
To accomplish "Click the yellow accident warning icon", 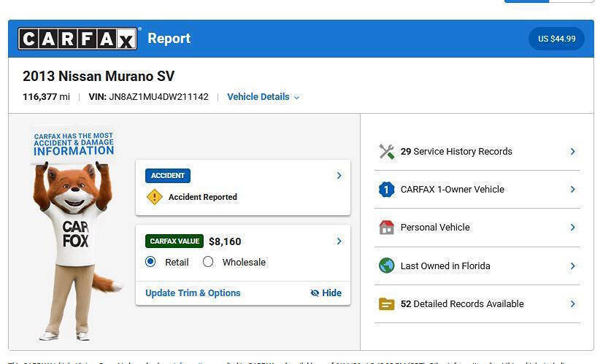I will (x=154, y=197).
